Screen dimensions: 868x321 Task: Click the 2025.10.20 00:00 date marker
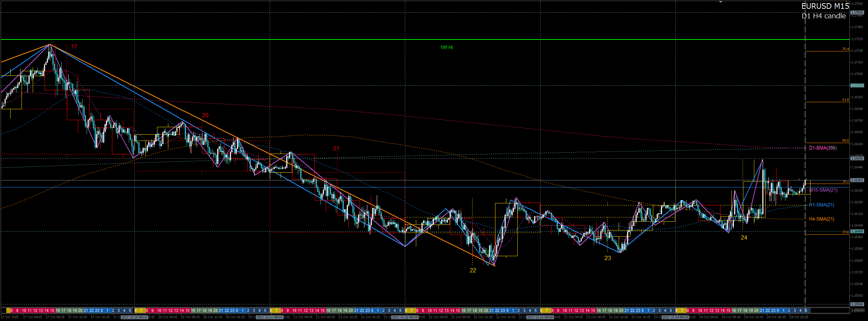point(134,317)
